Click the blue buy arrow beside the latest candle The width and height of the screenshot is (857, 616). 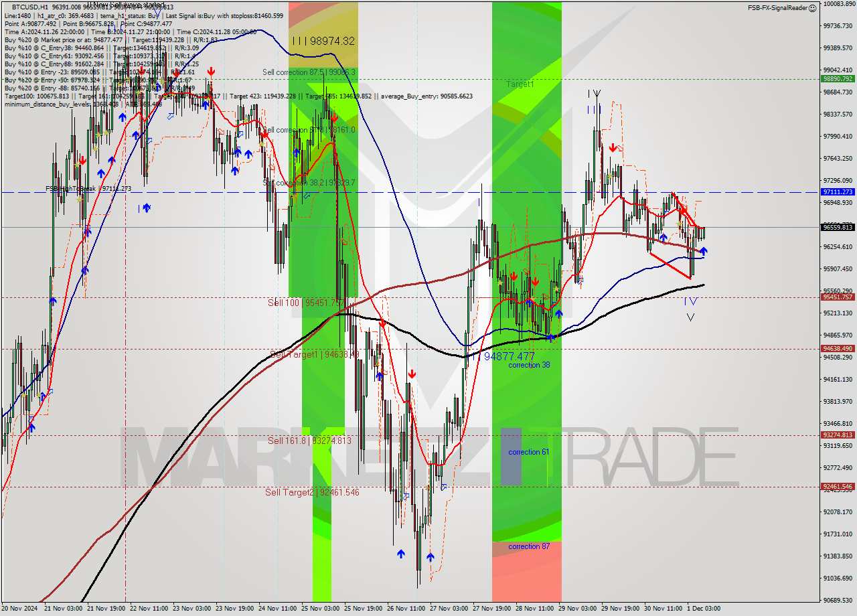point(704,251)
